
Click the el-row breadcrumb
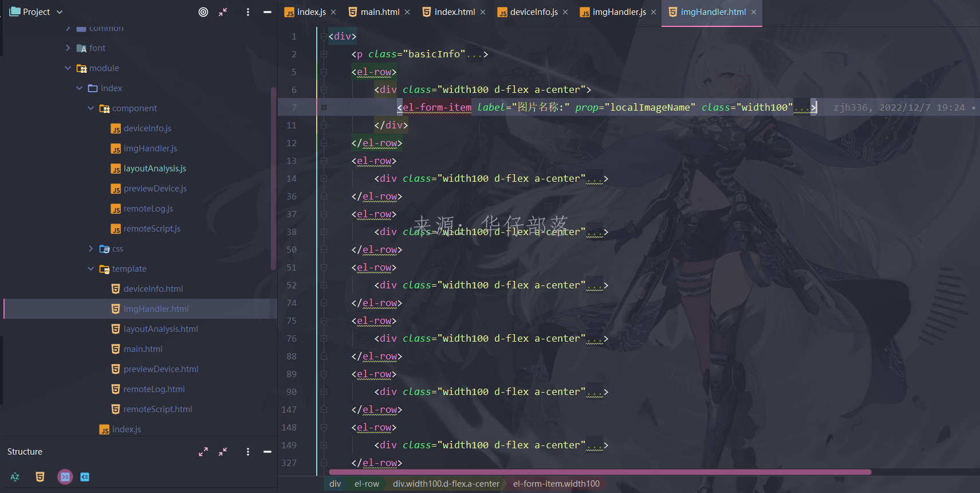(x=367, y=484)
